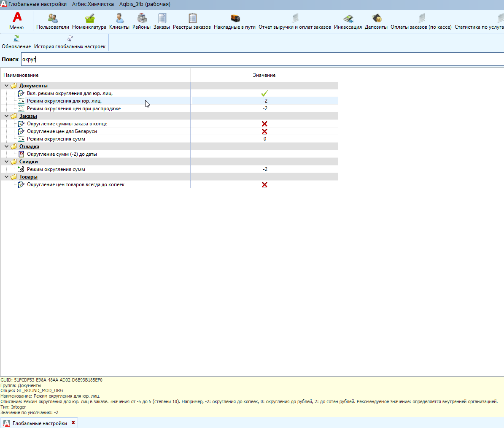
Task: Select Округление сумм (-2) до даты
Action: [62, 154]
